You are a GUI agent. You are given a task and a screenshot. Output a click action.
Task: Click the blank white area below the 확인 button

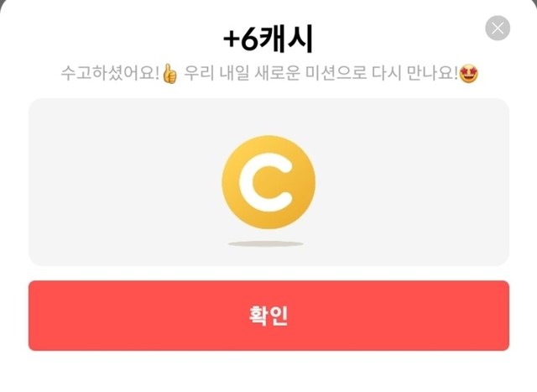(268, 372)
